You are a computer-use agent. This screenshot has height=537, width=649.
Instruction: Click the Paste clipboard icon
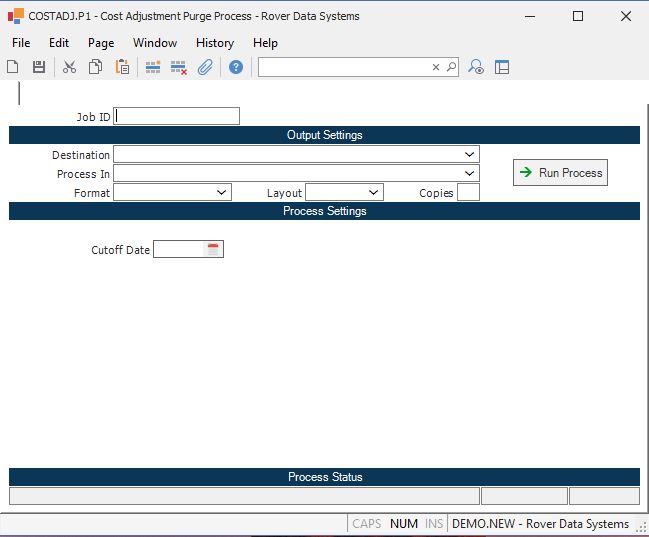[x=122, y=67]
